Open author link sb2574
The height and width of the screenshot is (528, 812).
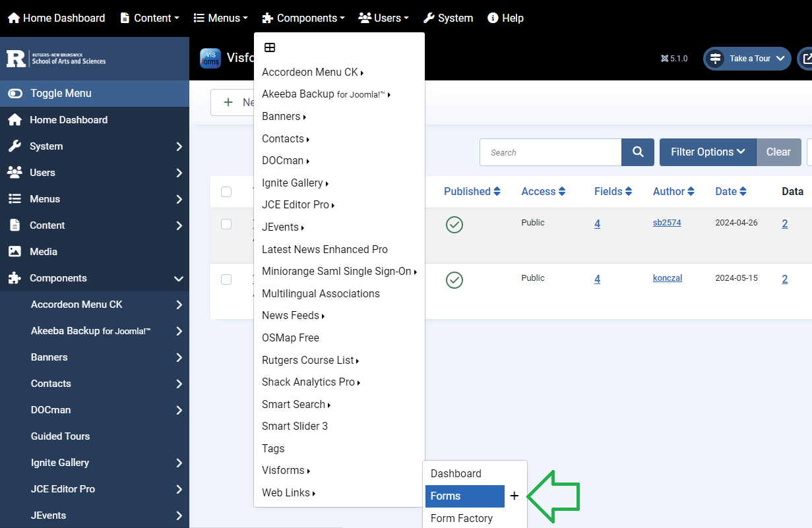point(667,223)
